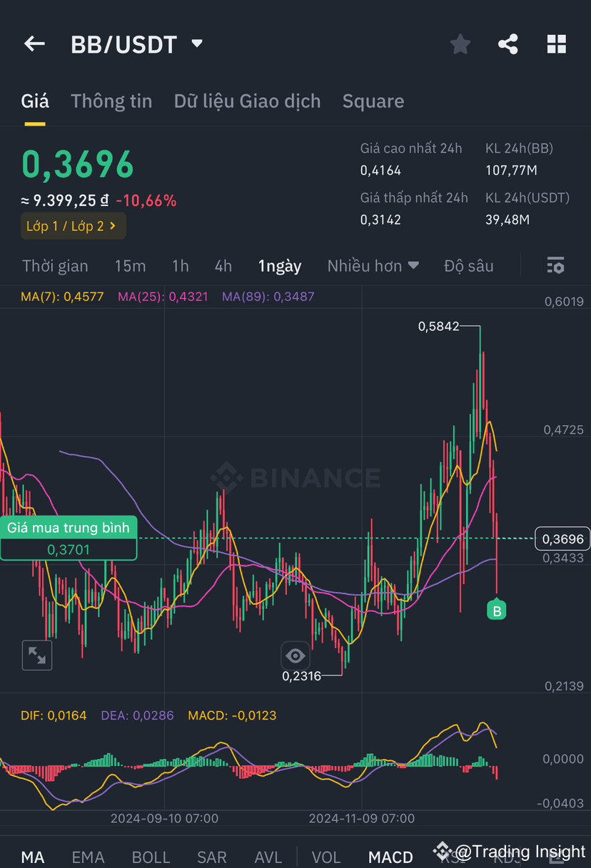Open the Độ sâu depth view
Screen dimensions: 591x868
(468, 266)
